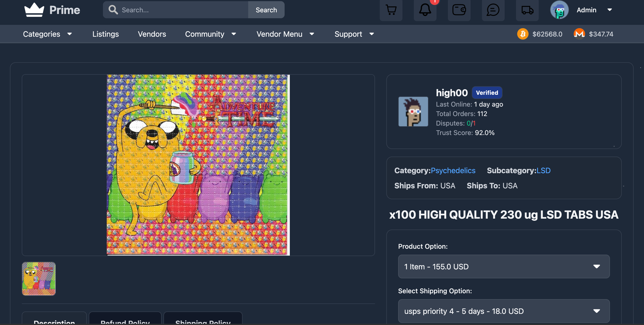Click the Disputes: 0/1 text
The image size is (644, 325).
point(455,123)
